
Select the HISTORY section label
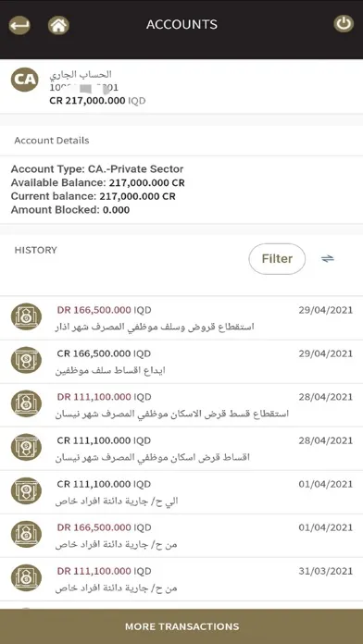tap(36, 250)
